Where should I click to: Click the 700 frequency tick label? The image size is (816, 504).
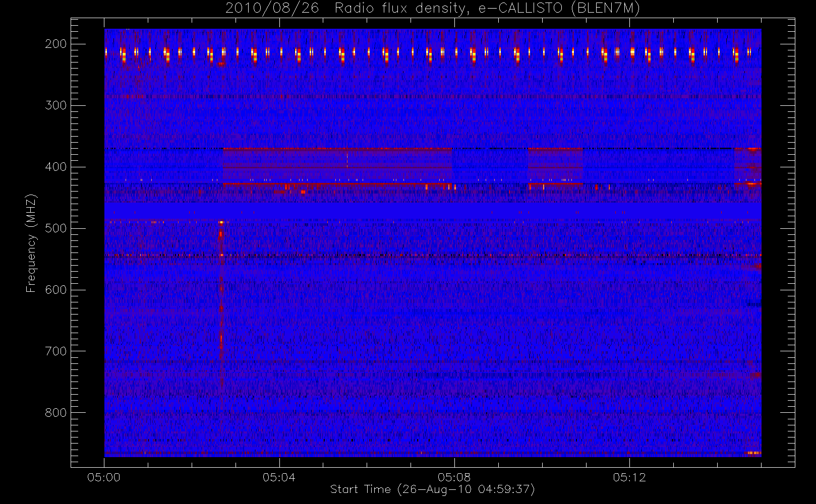tap(56, 351)
